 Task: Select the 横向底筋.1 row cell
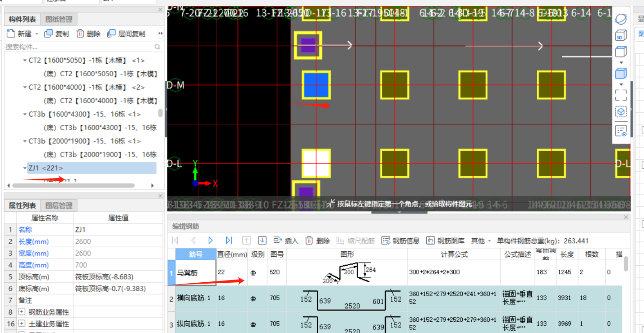196,298
